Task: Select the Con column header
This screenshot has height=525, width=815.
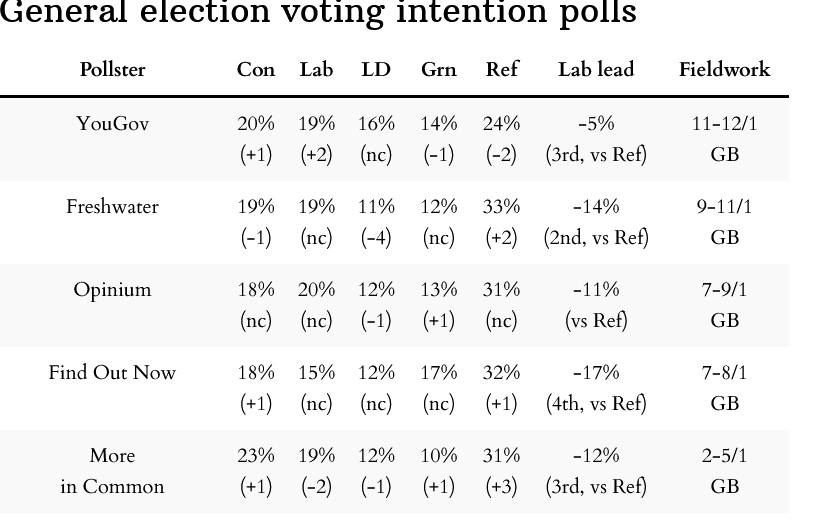Action: pos(255,70)
